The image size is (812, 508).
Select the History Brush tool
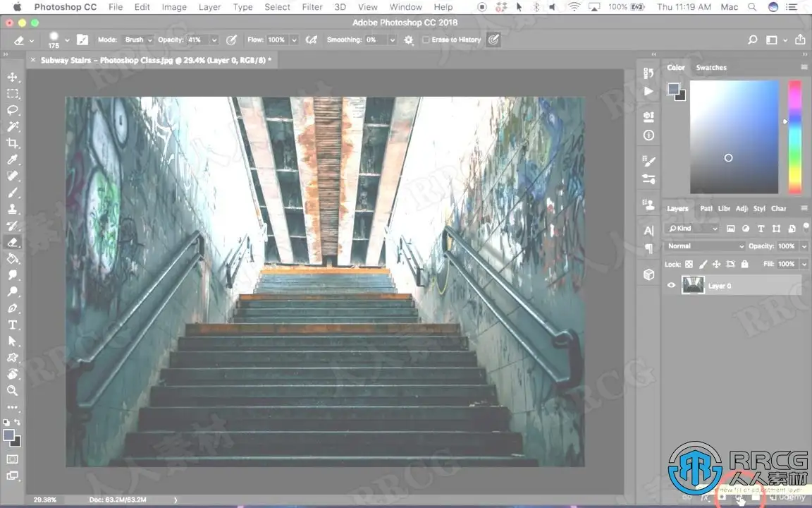pyautogui.click(x=13, y=226)
